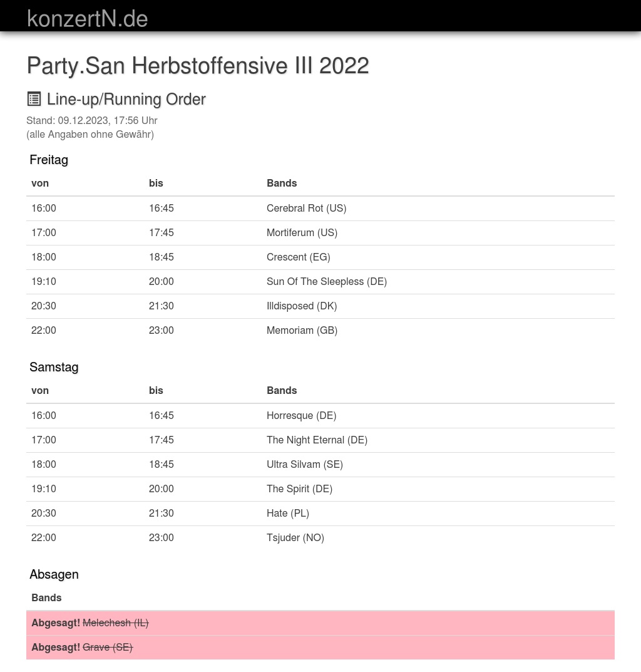
Task: Click the Illdisposed (DK) band name
Action: pos(301,306)
